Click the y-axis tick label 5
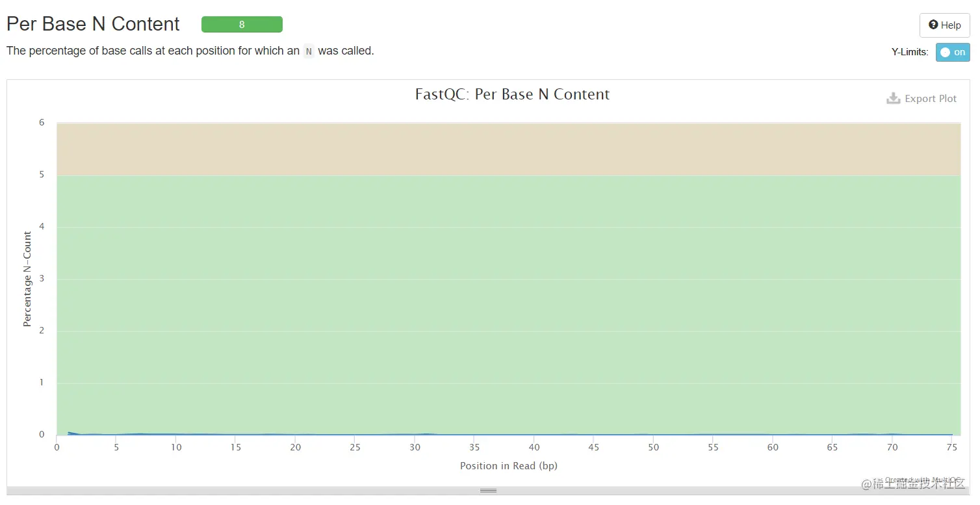 coord(42,175)
